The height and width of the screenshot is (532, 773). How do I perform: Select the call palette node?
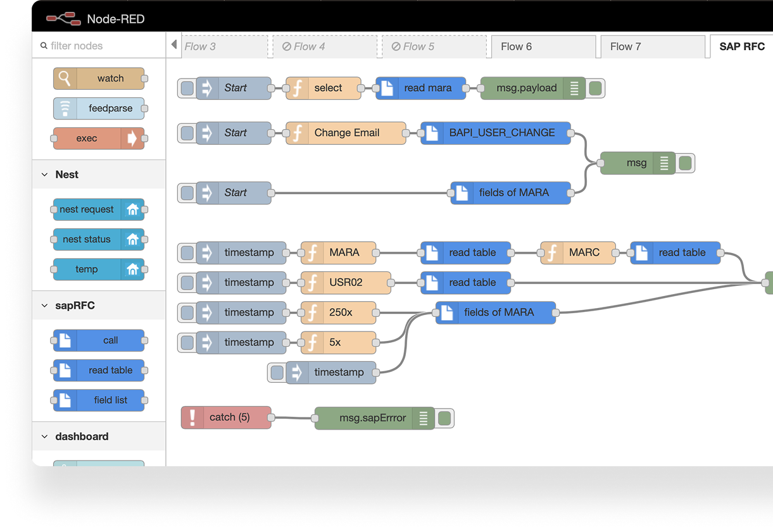99,340
